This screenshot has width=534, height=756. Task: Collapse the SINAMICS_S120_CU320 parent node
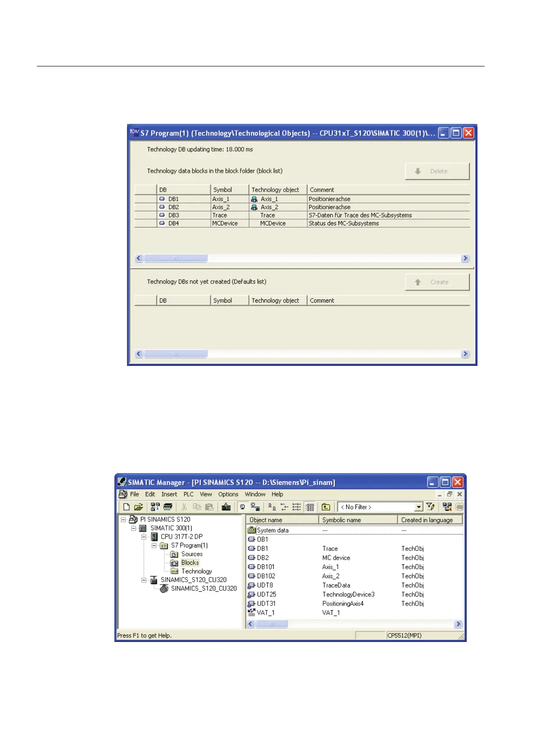point(144,580)
